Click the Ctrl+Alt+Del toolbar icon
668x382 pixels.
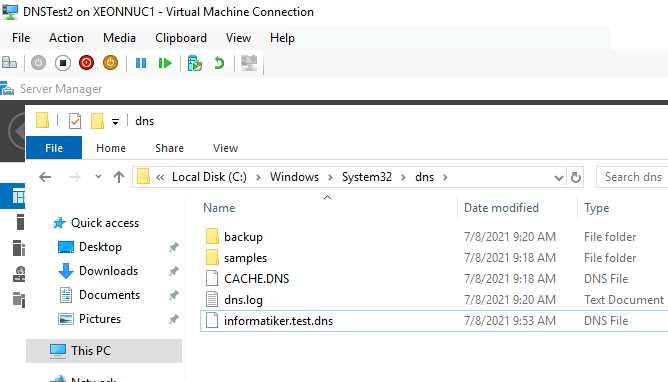click(x=9, y=63)
